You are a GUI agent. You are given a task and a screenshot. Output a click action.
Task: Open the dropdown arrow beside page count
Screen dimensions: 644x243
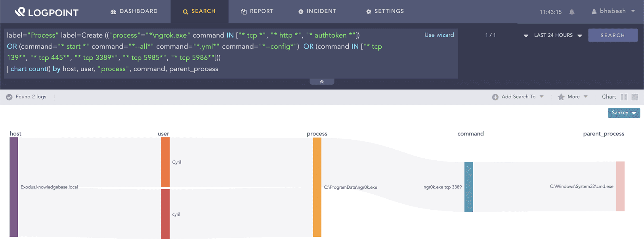click(526, 36)
